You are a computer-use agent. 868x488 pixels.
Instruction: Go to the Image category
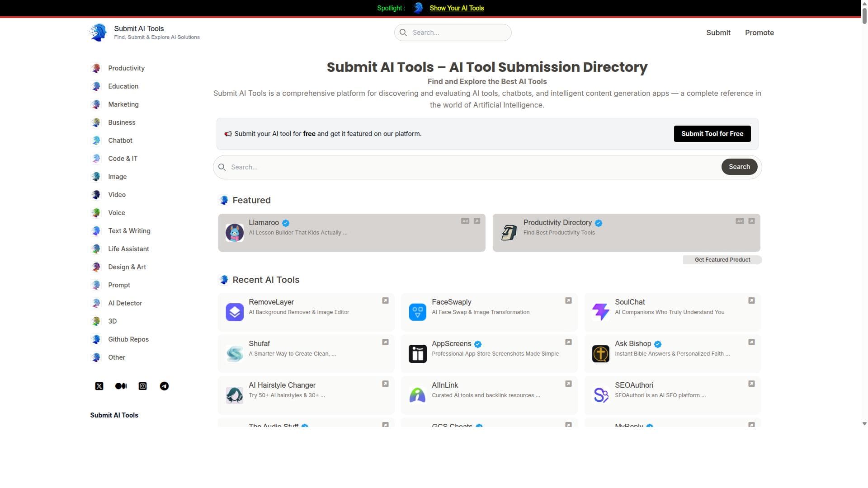117,177
